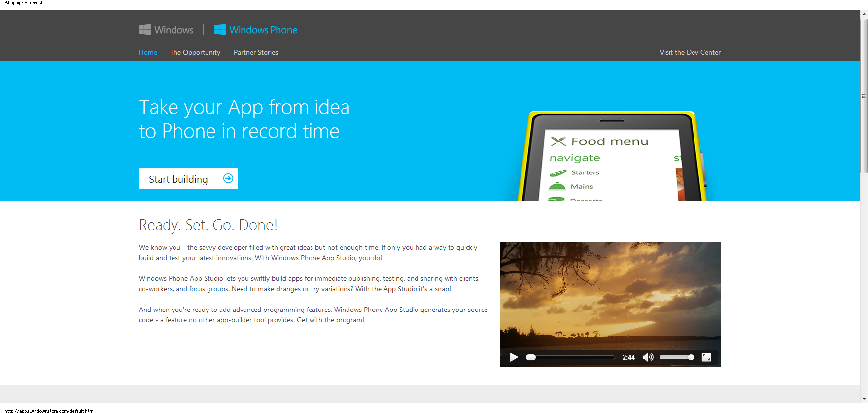Open the Home navigation item
The height and width of the screenshot is (413, 868).
[x=148, y=52]
